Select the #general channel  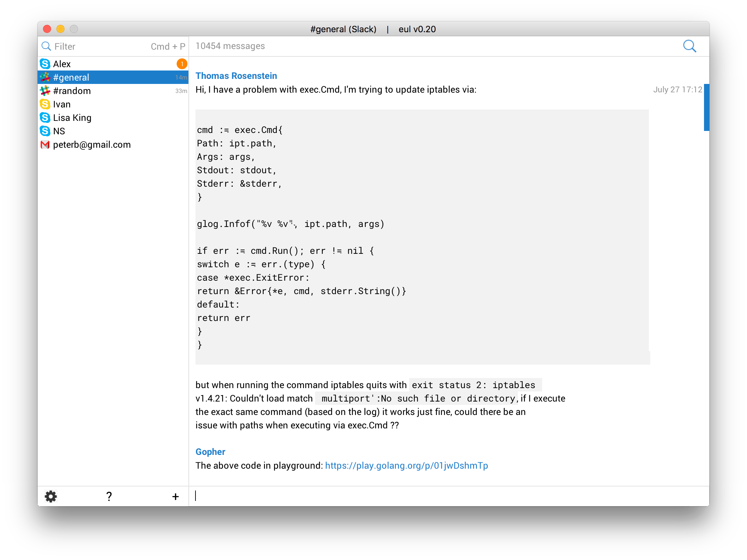click(x=113, y=77)
